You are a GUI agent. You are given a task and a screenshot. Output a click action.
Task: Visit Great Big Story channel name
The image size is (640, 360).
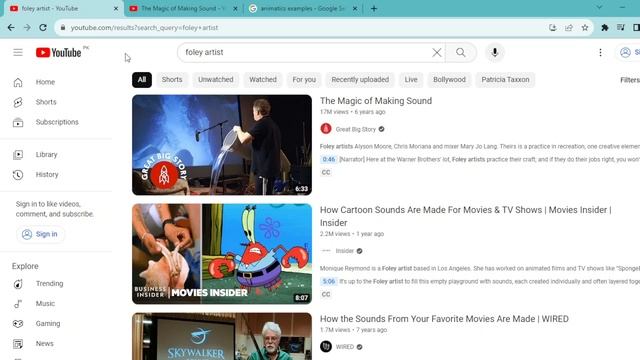tap(356, 129)
